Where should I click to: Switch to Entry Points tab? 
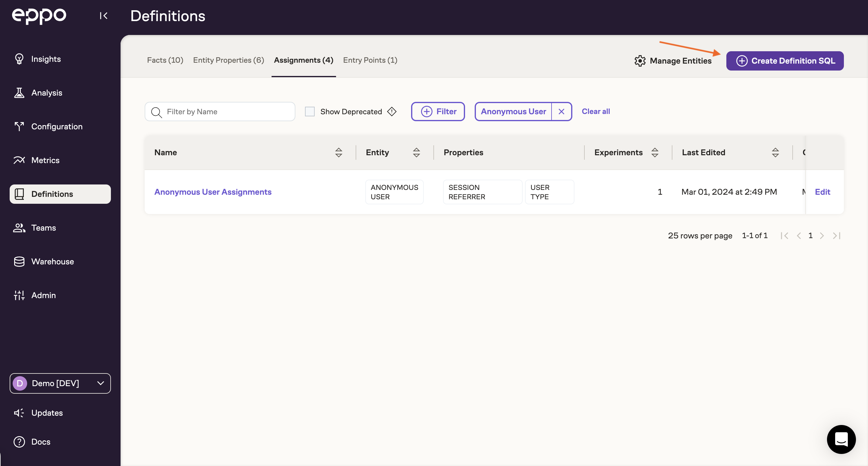(370, 60)
